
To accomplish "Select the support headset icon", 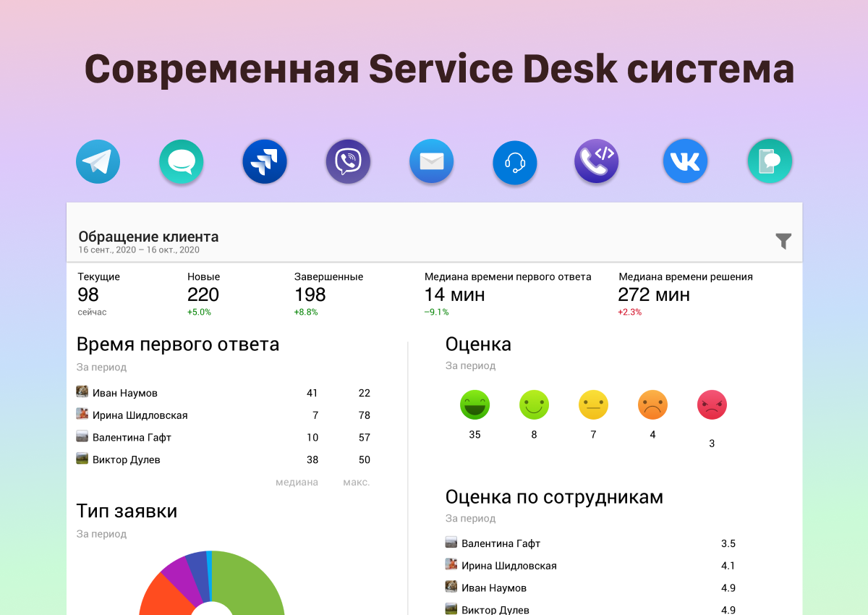I will pos(515,161).
